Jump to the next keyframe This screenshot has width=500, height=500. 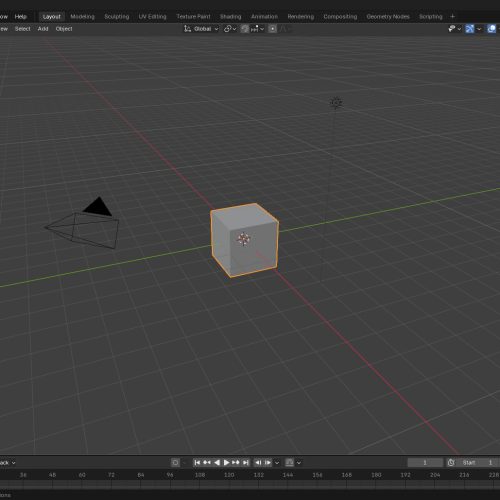point(236,462)
